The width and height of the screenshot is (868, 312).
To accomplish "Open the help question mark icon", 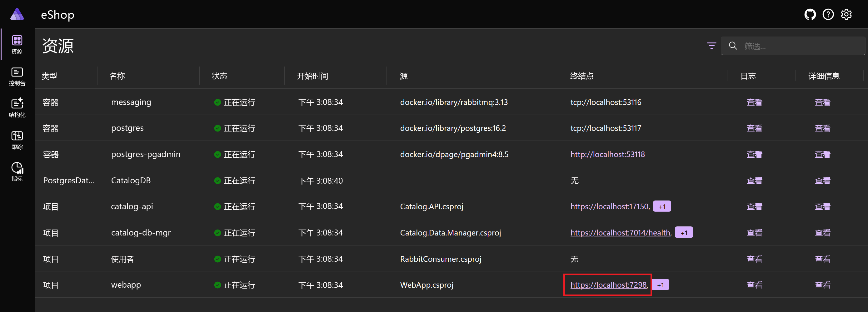I will click(x=828, y=14).
